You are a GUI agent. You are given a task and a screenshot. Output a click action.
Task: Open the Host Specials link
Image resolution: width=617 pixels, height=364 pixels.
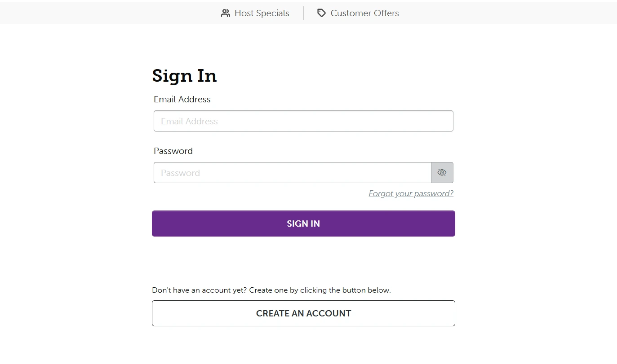tap(262, 13)
